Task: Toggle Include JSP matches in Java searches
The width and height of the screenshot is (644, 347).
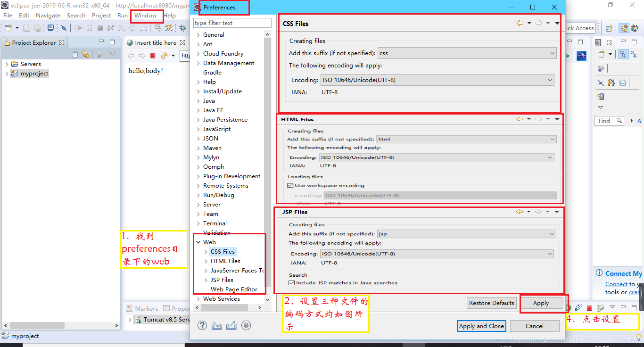Action: click(x=292, y=283)
